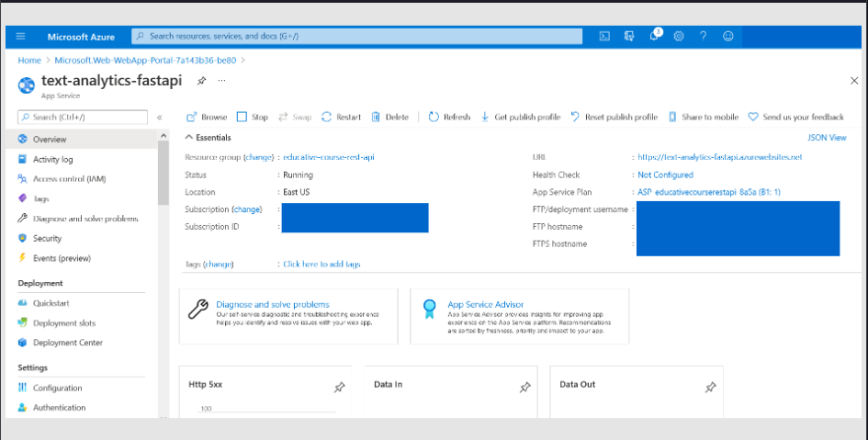
Task: Go to Home breadcrumb
Action: pos(29,61)
